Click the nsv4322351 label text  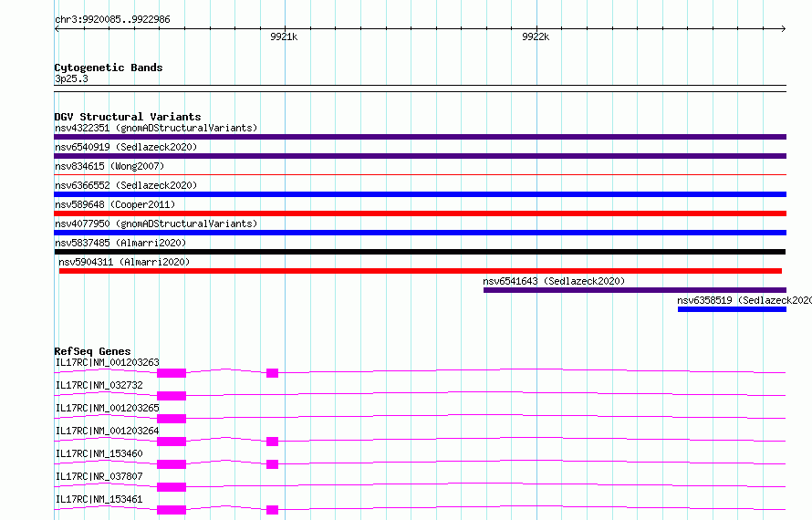(x=156, y=128)
